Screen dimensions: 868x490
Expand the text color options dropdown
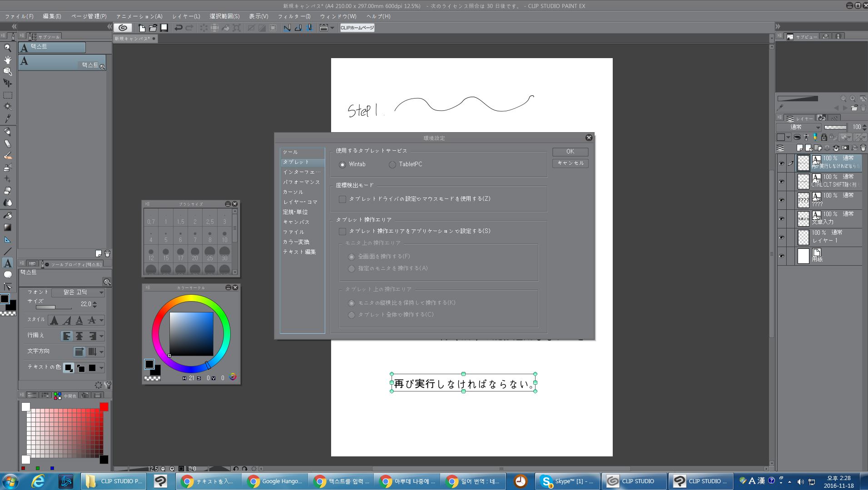pyautogui.click(x=101, y=368)
